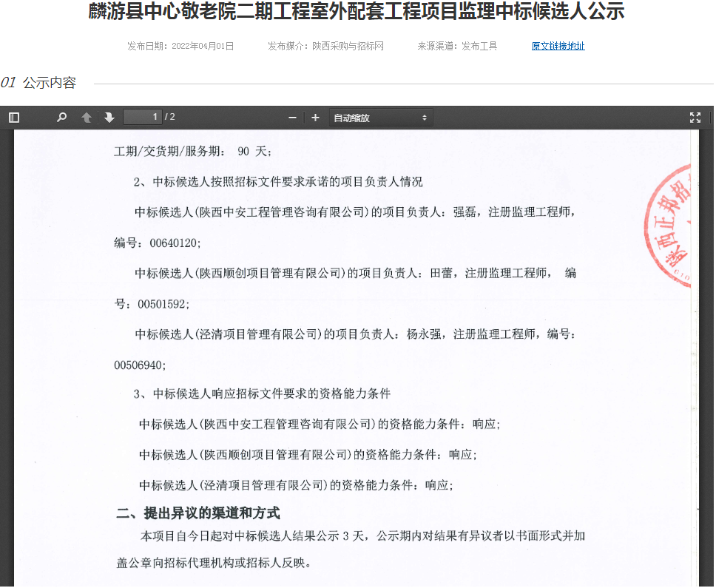
Task: Click the PDF viewer vertical scrollbar
Action: click(x=706, y=355)
